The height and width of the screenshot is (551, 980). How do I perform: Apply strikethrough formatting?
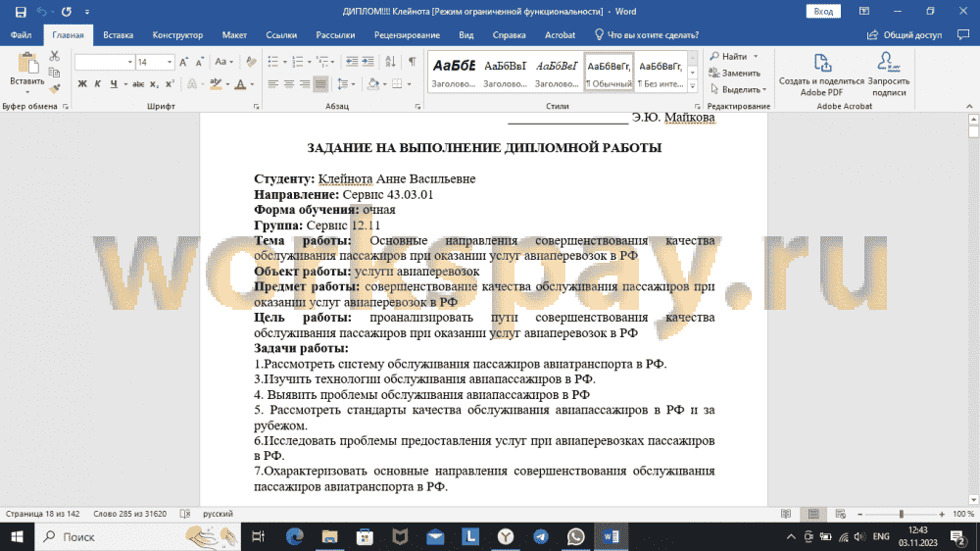click(138, 83)
